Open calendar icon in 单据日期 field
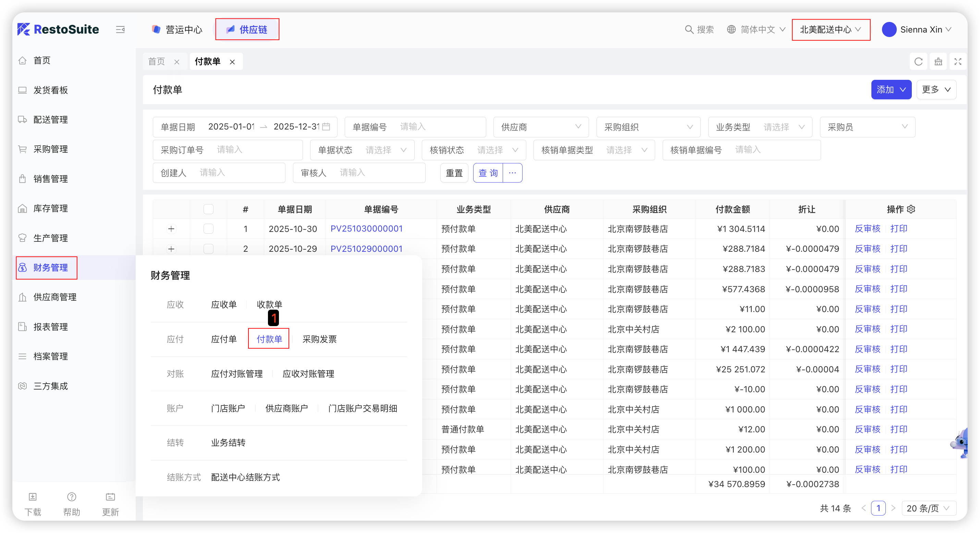980x533 pixels. click(326, 127)
